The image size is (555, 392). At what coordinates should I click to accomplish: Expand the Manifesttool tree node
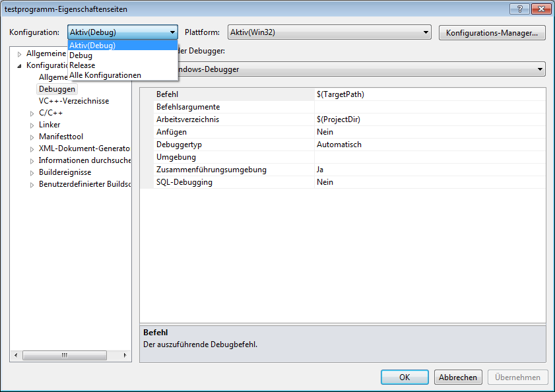[32, 137]
